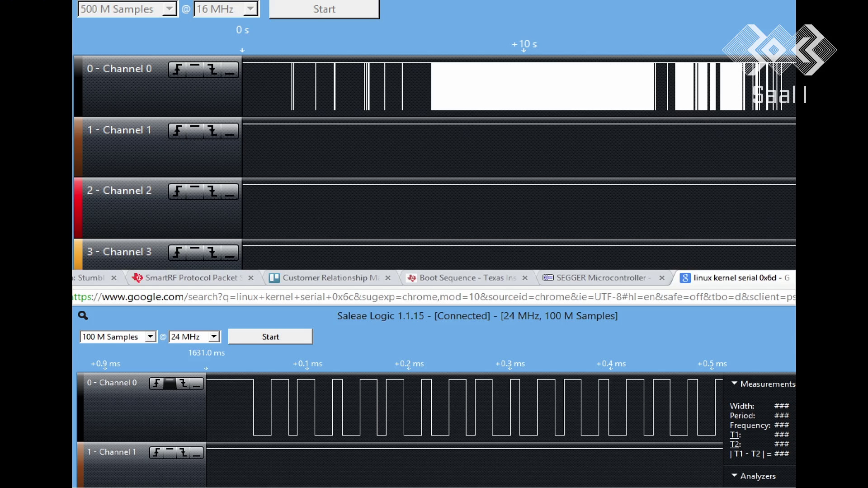Image resolution: width=868 pixels, height=488 pixels.
Task: Collapse the Measurements panel
Action: (734, 383)
